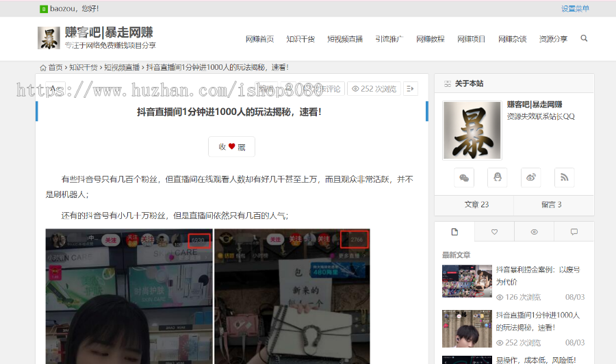
Task: Open sidebar article 抖音直播间1分钟进1000人 link
Action: point(537,321)
